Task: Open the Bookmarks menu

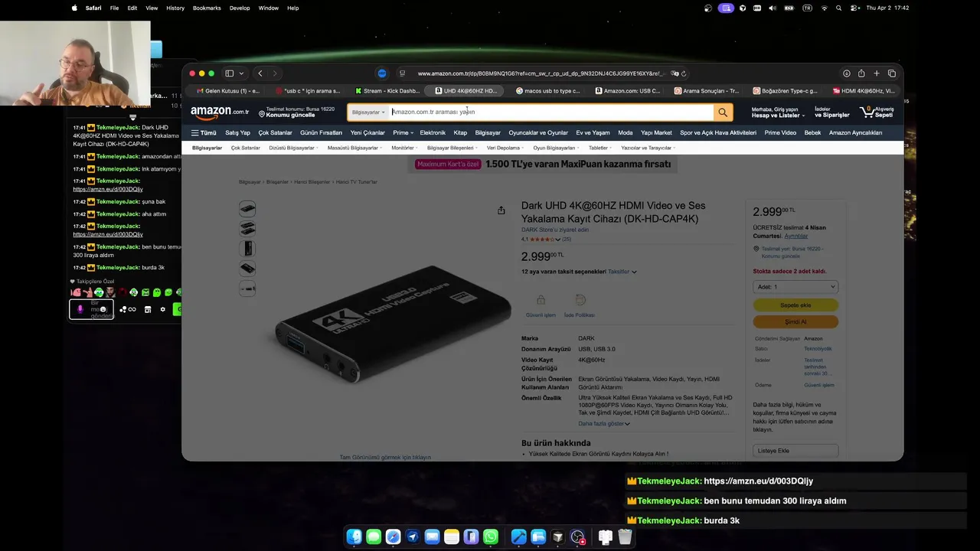Action: 207,8
